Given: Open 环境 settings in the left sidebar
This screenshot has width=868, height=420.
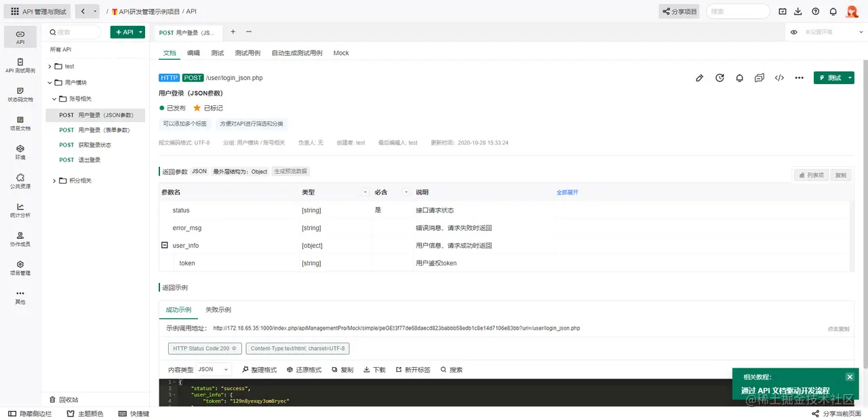Looking at the screenshot, I should pos(20,152).
